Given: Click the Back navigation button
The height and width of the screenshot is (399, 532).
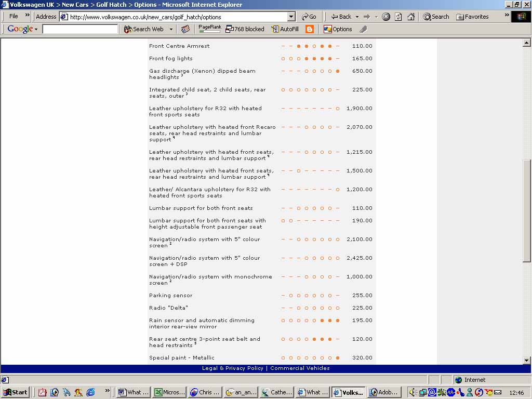Looking at the screenshot, I should 341,17.
